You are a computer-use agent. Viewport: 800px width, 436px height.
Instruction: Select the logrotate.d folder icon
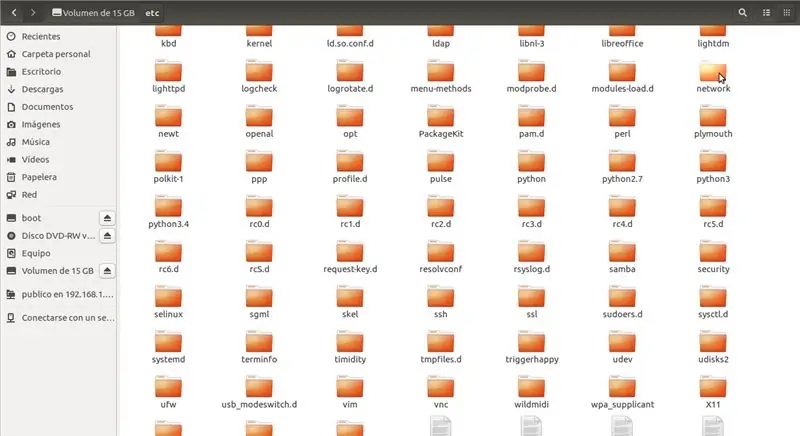349,71
